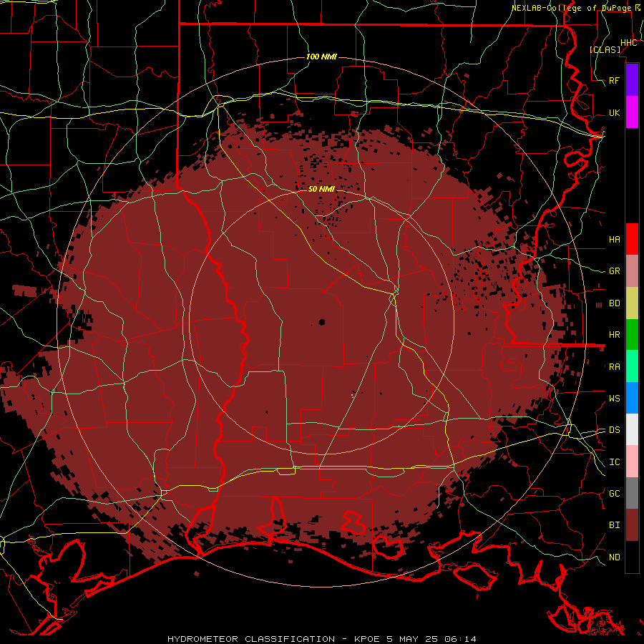Viewport: 644px width, 644px height.
Task: Click the magenta UK legend color block
Action: [x=632, y=112]
